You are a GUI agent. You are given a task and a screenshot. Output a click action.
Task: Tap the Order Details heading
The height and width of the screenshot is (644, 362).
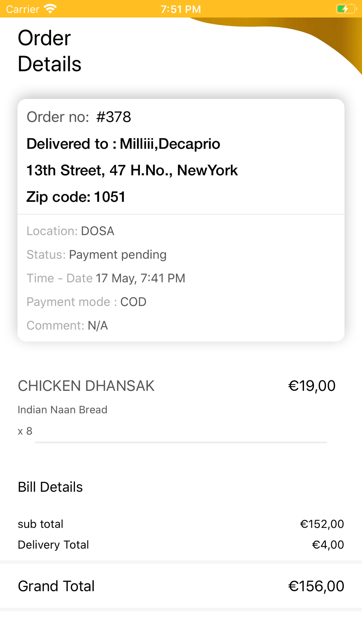[x=50, y=51]
